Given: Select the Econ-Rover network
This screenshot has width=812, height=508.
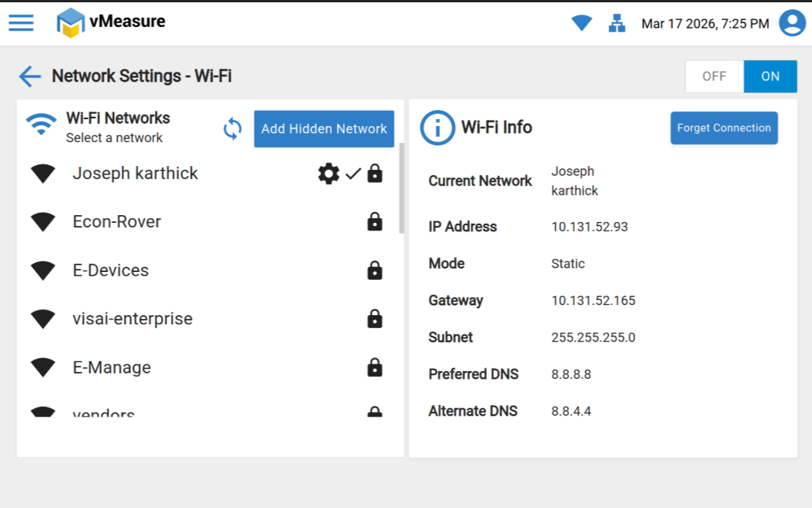Looking at the screenshot, I should [117, 222].
